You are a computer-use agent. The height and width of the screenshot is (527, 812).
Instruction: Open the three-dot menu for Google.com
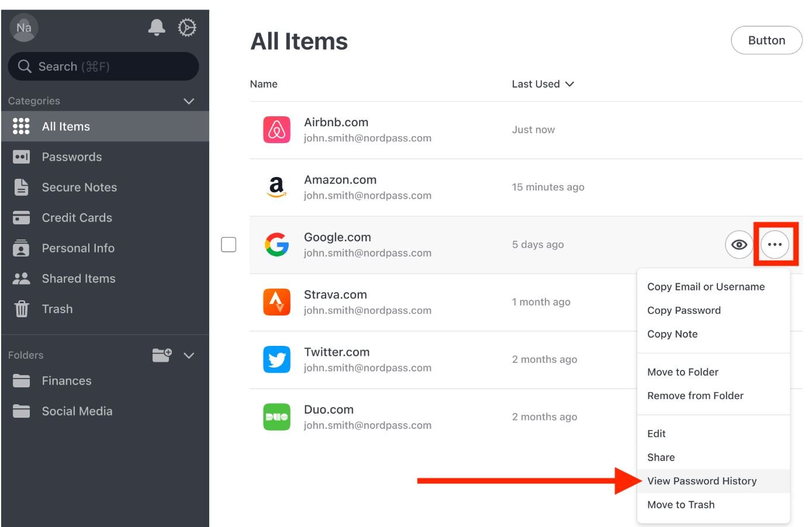[775, 245]
